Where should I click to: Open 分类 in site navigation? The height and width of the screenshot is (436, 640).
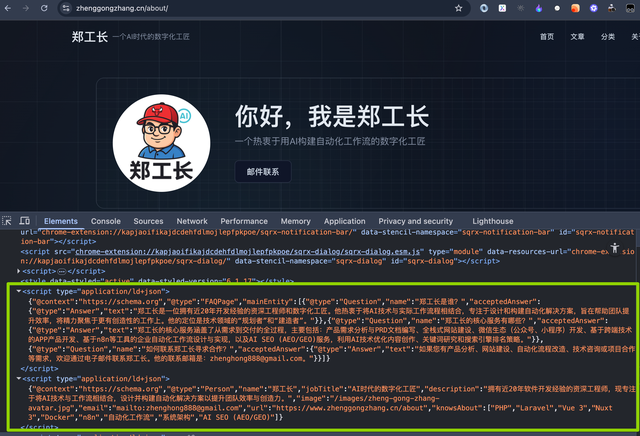point(608,37)
